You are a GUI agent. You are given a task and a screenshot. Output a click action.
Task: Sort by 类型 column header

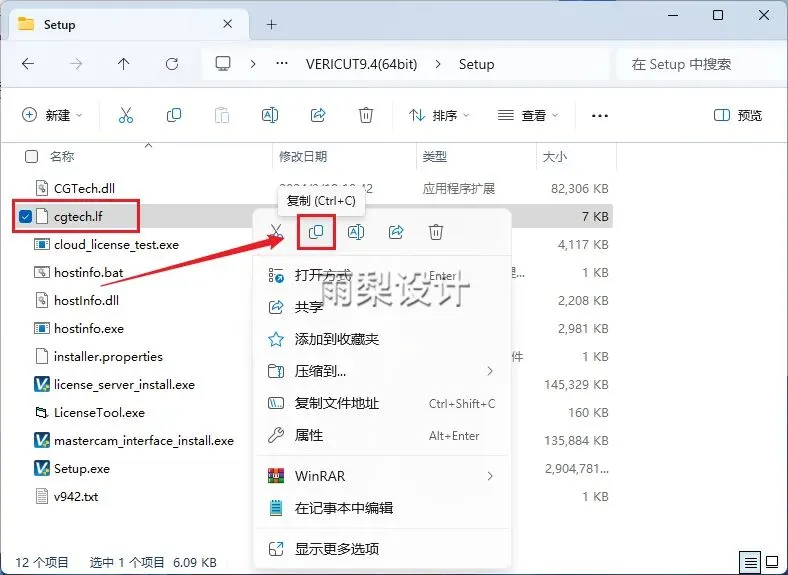[435, 157]
